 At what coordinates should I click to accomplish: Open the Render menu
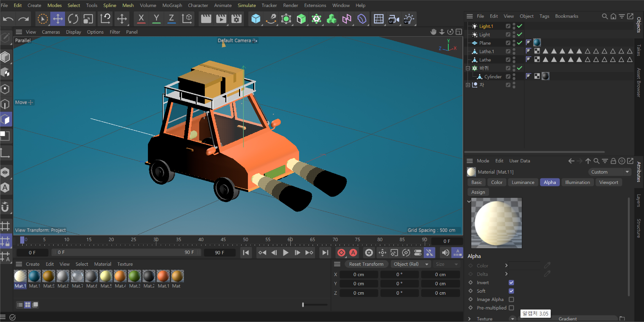tap(290, 5)
